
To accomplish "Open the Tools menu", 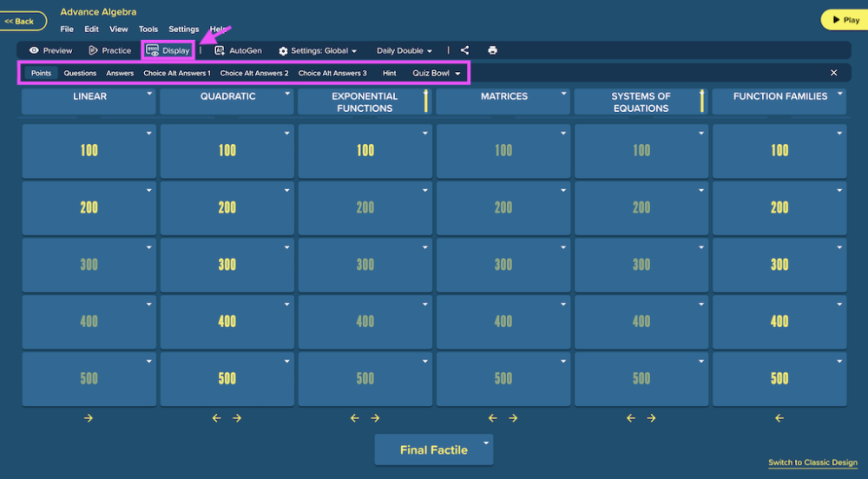I will click(x=148, y=29).
